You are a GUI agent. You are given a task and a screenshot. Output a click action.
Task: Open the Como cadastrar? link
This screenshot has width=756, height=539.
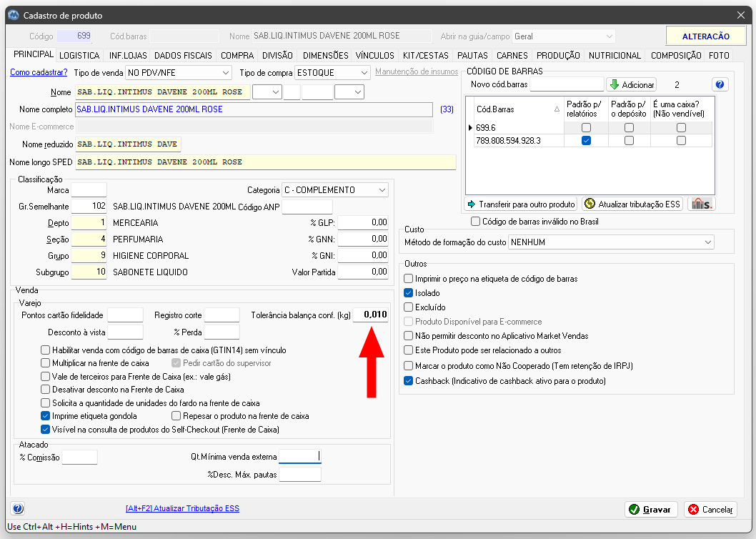(39, 72)
